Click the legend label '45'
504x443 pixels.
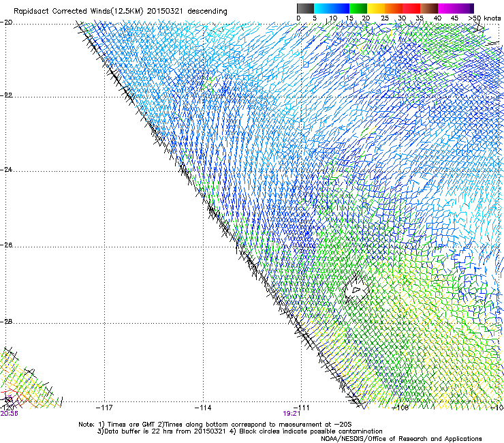click(x=454, y=18)
